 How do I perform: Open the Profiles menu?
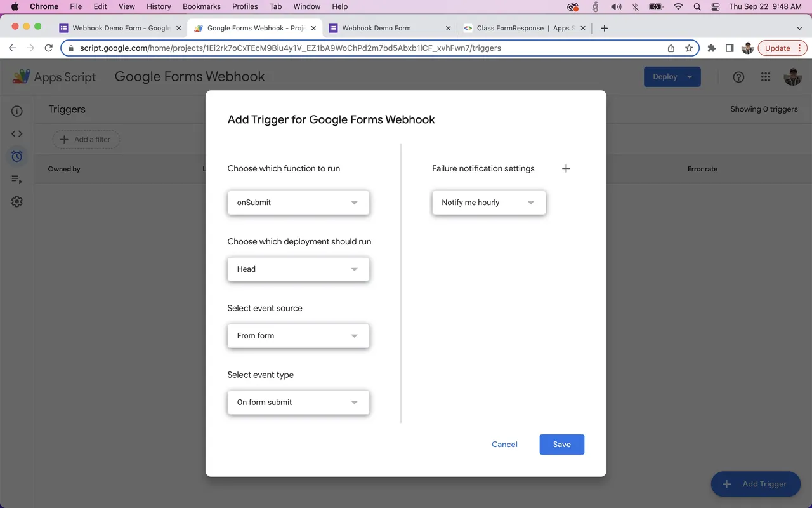245,6
